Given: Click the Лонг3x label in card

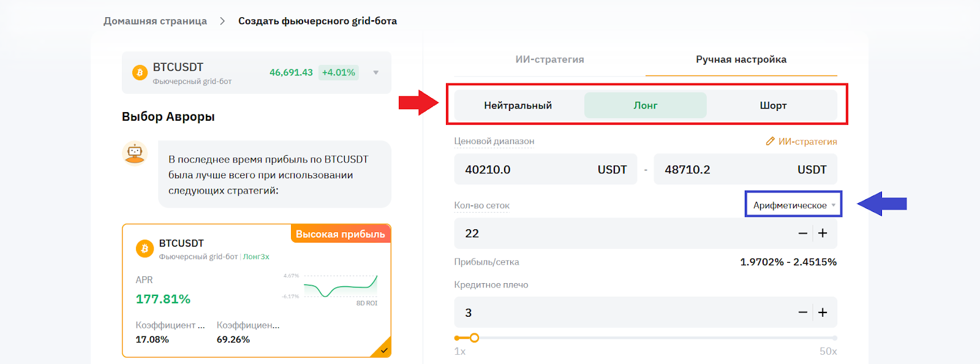Looking at the screenshot, I should pyautogui.click(x=256, y=257).
